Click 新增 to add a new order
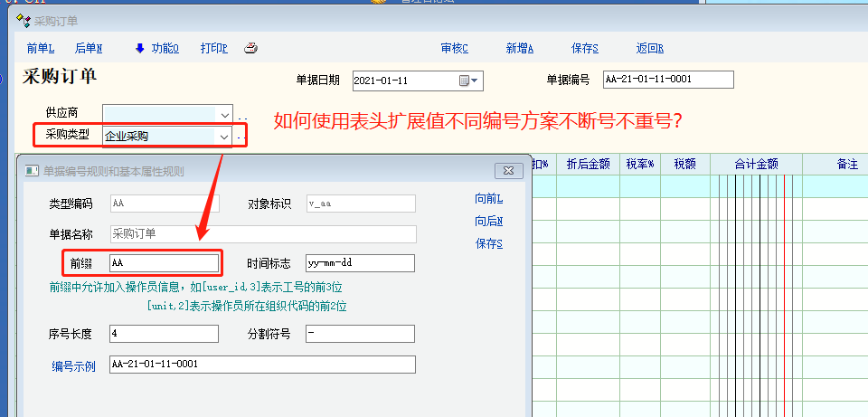868x417 pixels. (519, 49)
